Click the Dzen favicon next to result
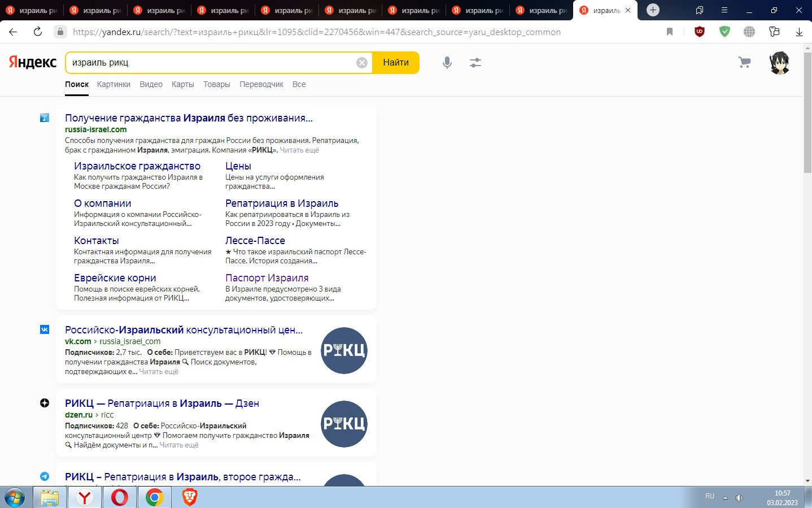The width and height of the screenshot is (812, 508). point(45,403)
